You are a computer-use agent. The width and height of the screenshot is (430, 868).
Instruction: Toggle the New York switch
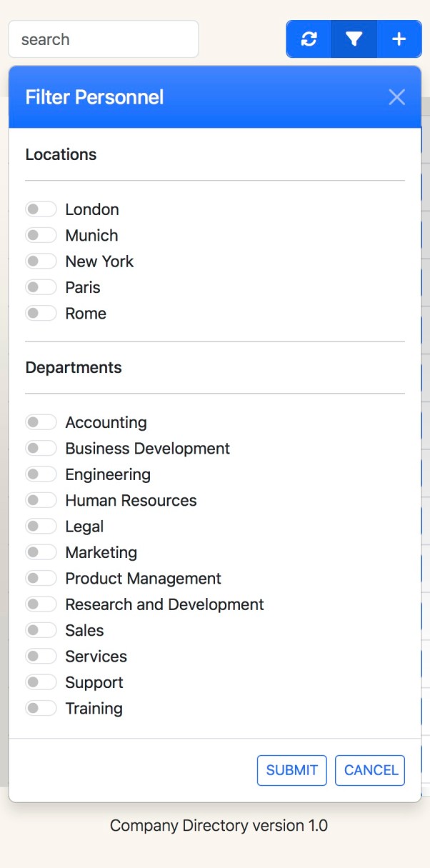pyautogui.click(x=41, y=261)
